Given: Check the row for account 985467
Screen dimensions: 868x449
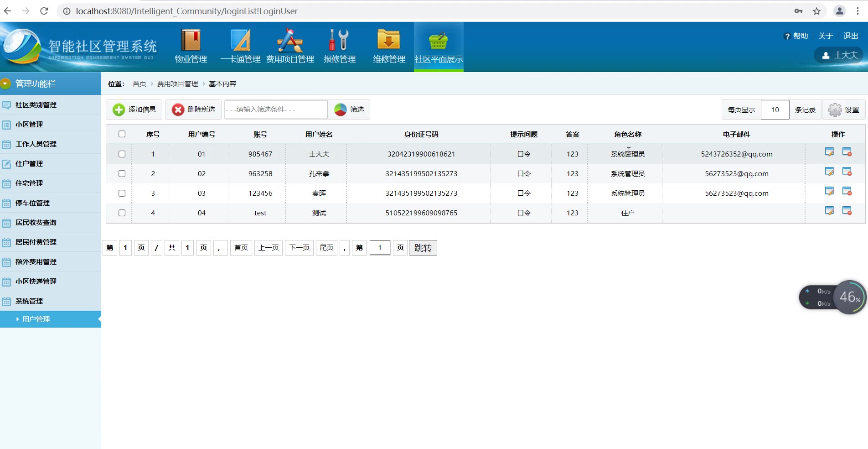Looking at the screenshot, I should [122, 154].
